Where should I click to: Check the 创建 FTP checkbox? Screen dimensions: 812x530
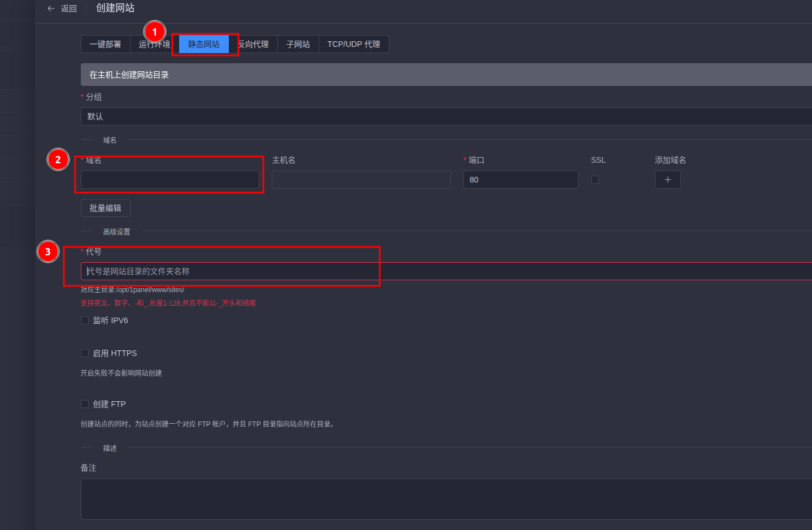85,404
